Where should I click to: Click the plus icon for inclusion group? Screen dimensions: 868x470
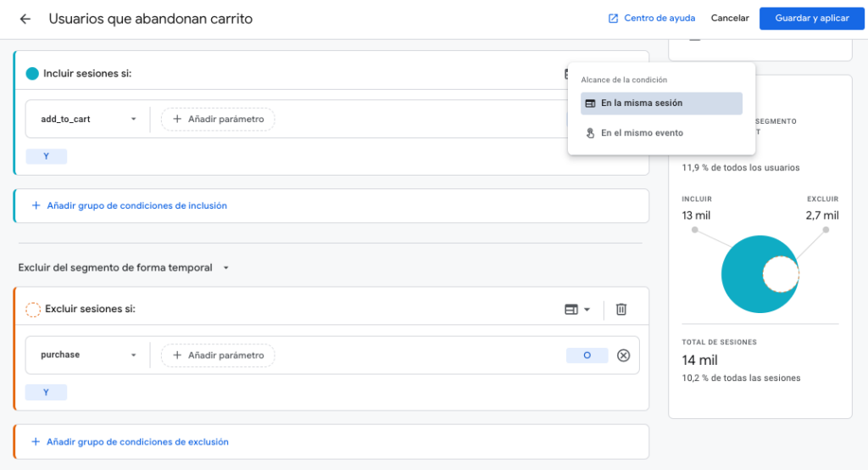click(36, 205)
